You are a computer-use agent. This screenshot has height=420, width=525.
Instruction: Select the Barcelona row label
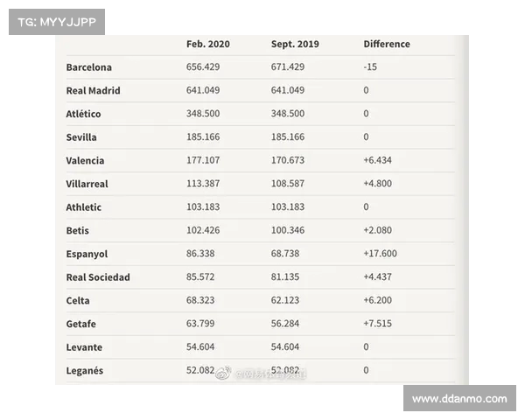tap(88, 67)
